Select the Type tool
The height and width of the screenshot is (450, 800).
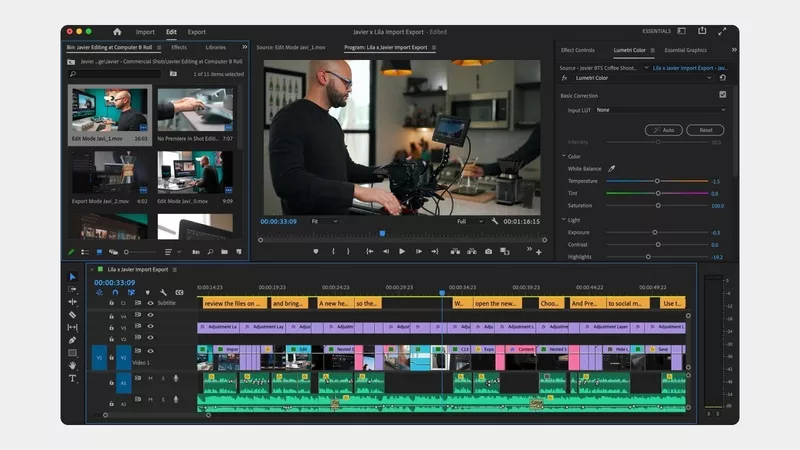click(x=72, y=379)
